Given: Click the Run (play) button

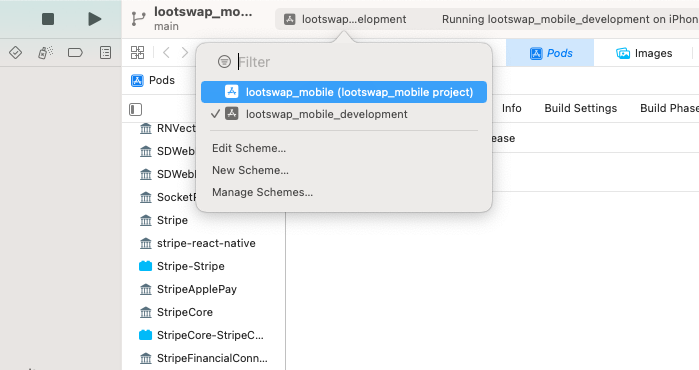Looking at the screenshot, I should click(95, 19).
